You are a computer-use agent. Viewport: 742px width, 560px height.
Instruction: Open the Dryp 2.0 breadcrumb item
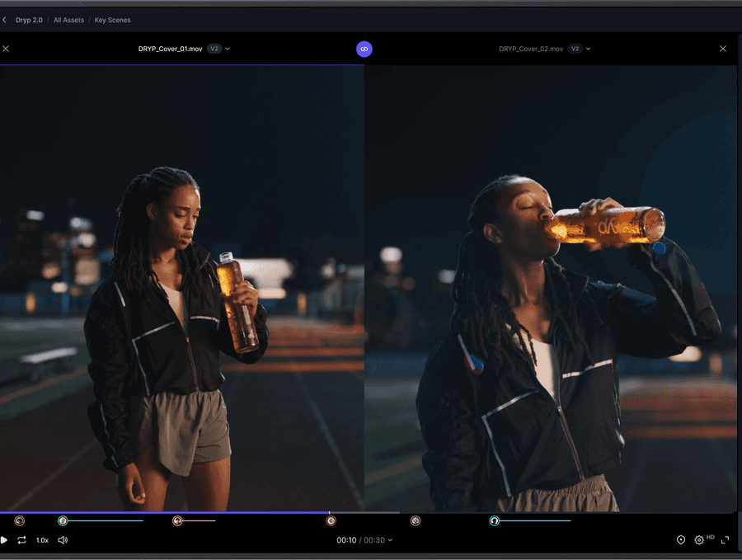pos(28,20)
